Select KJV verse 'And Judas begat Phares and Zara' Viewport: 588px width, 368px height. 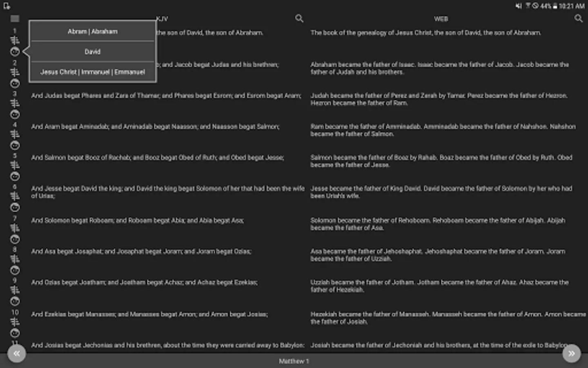166,96
